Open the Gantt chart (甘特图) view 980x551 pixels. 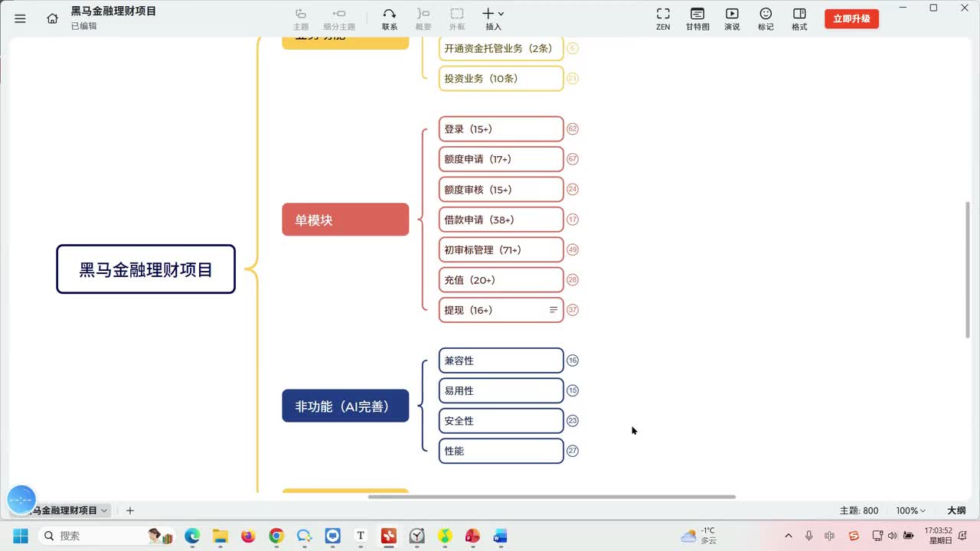pyautogui.click(x=697, y=19)
